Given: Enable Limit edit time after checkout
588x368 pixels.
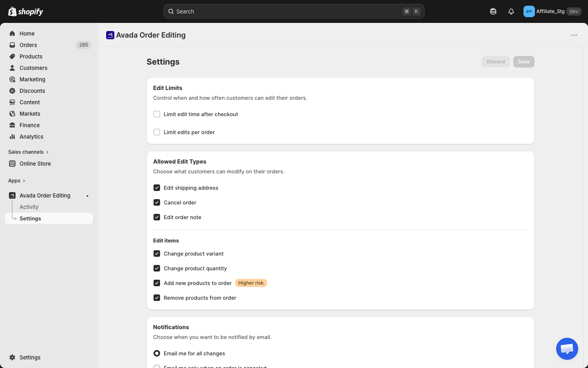Looking at the screenshot, I should click(x=157, y=114).
